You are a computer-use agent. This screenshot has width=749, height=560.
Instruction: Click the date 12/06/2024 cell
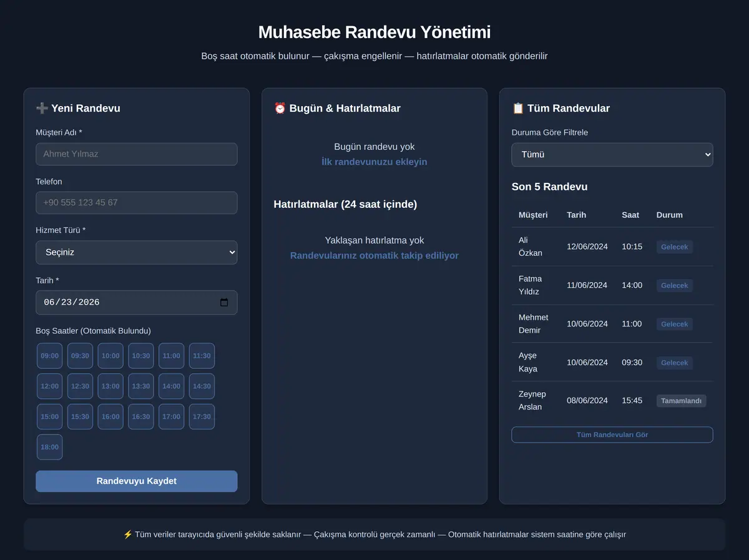(x=587, y=247)
